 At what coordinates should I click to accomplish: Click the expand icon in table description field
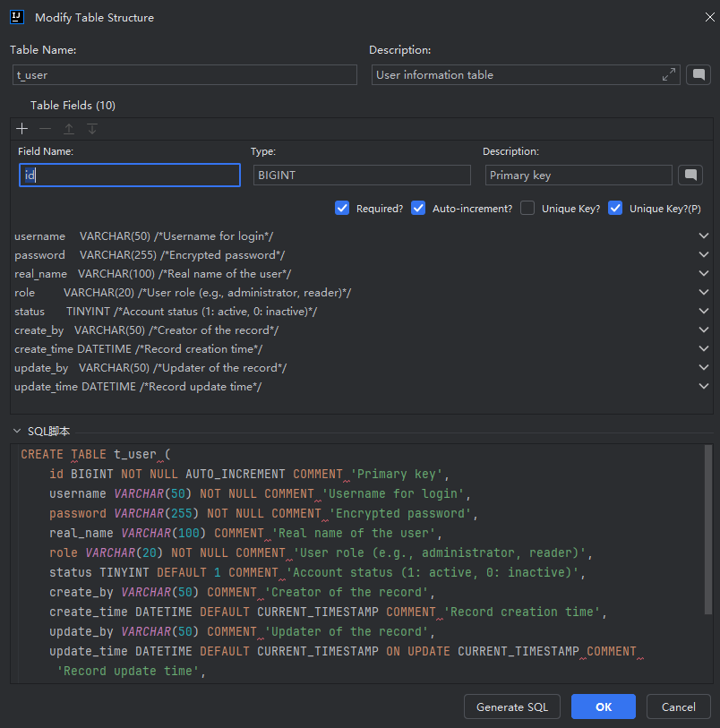[668, 75]
